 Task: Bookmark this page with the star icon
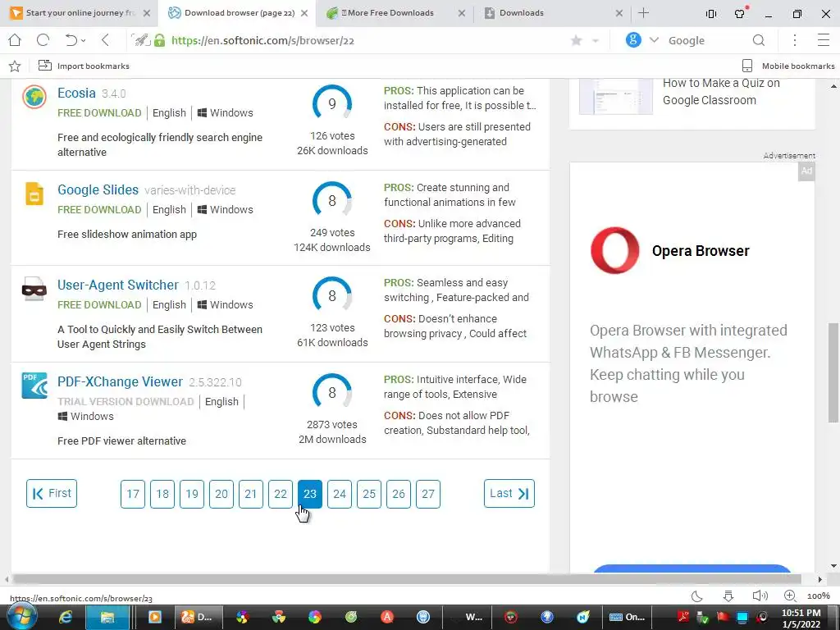tap(577, 41)
